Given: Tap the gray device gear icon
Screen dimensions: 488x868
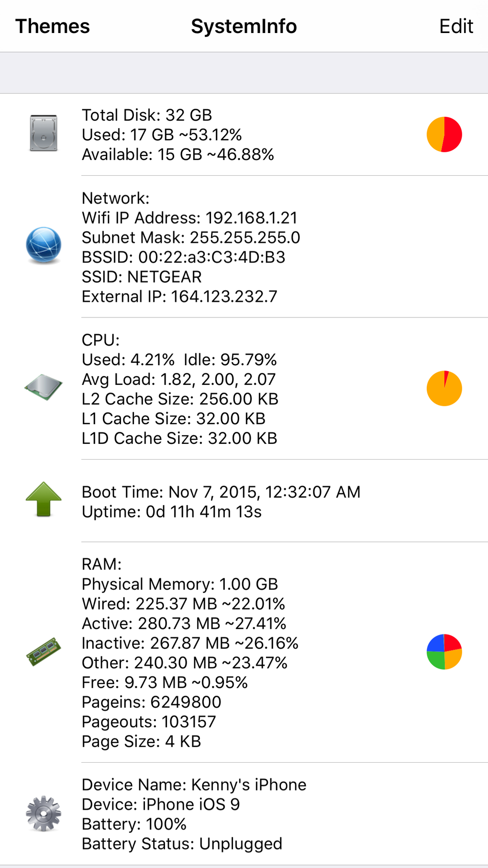Looking at the screenshot, I should click(x=44, y=813).
